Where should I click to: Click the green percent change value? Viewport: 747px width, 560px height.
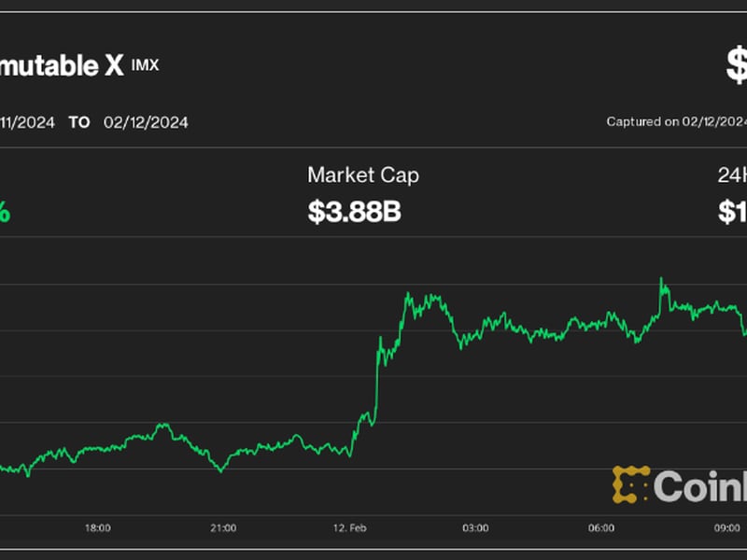coord(5,212)
